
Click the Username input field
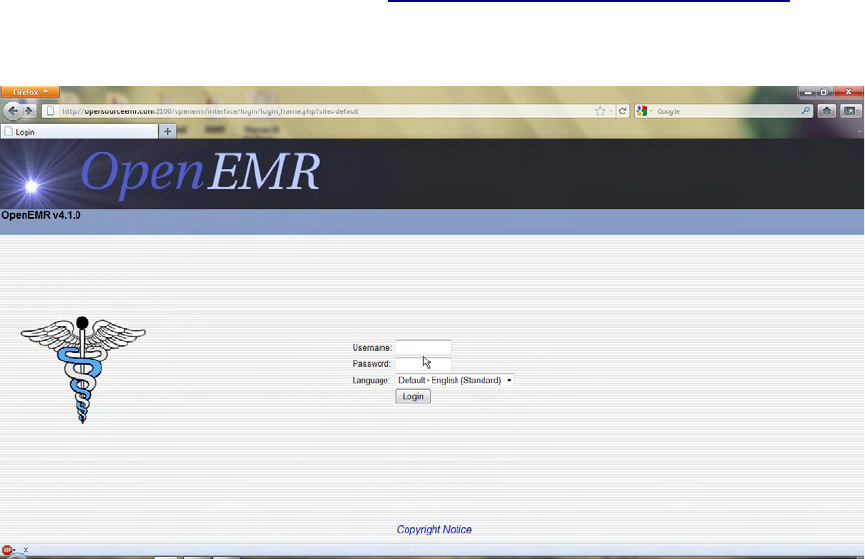click(423, 348)
